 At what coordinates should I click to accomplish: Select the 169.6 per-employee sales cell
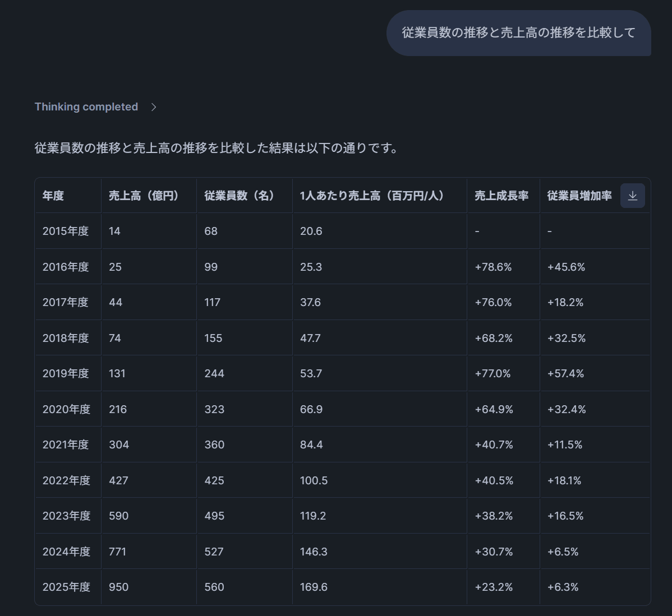314,587
